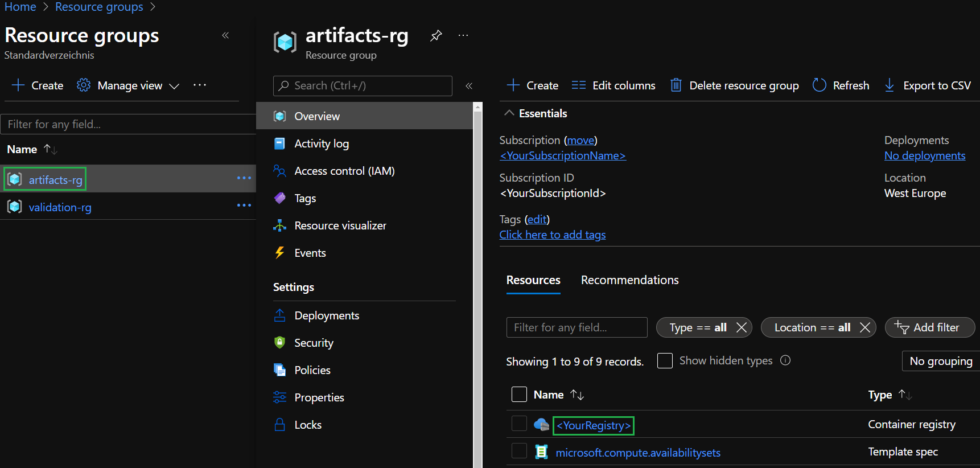
Task: Click the Delete resource group trash icon
Action: pos(676,85)
